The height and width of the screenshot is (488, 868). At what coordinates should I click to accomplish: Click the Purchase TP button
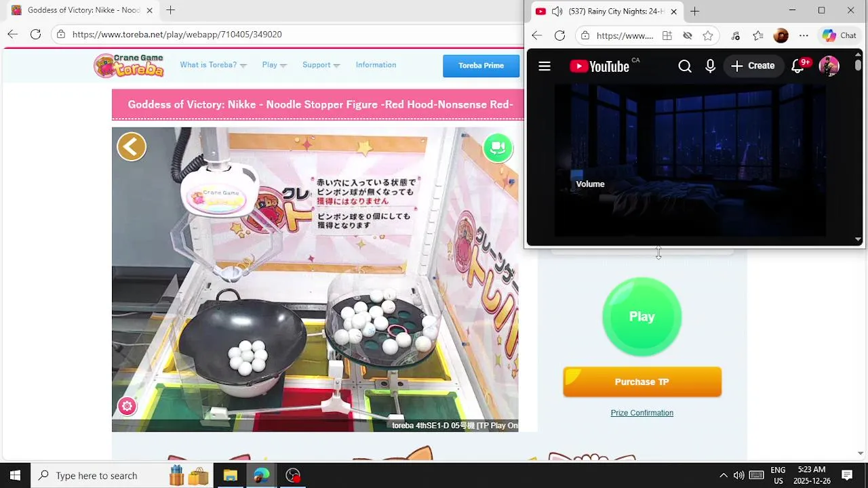pyautogui.click(x=642, y=382)
